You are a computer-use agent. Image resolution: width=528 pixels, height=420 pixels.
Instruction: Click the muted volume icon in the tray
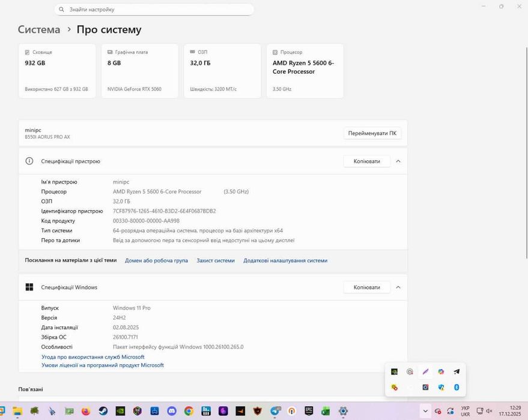489,411
